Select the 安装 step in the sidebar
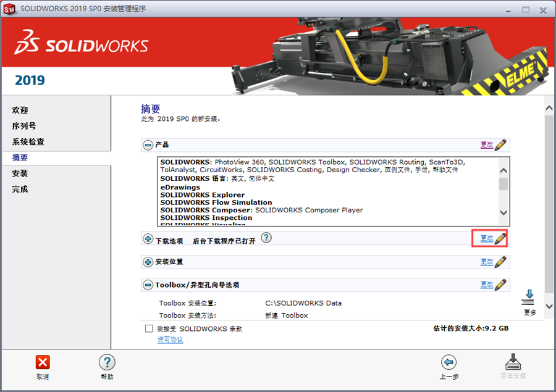 tap(20, 173)
